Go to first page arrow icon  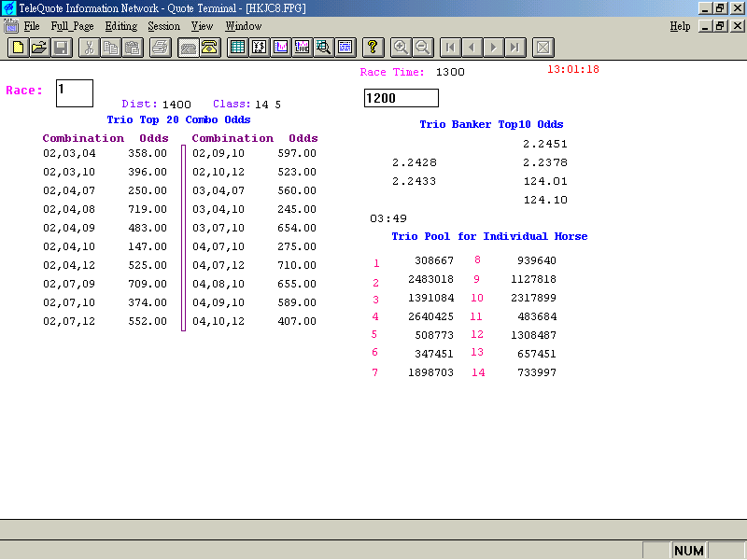[450, 48]
